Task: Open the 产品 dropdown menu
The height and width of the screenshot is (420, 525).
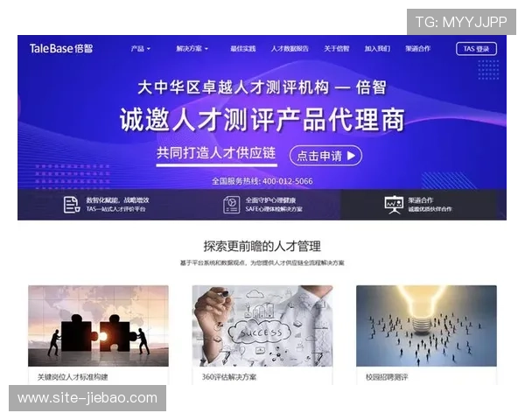Action: pos(141,49)
